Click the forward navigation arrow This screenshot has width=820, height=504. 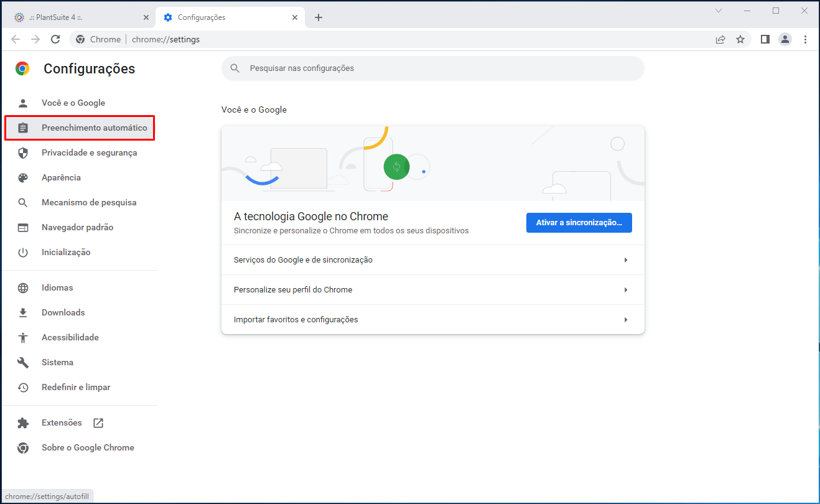(x=35, y=39)
